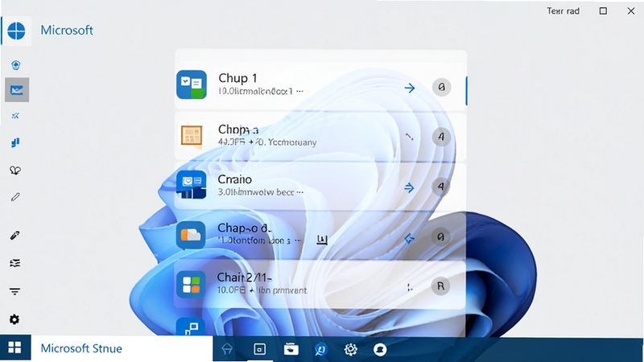Click the round blue Microsoft logo icon
This screenshot has width=644, height=362.
click(x=16, y=31)
